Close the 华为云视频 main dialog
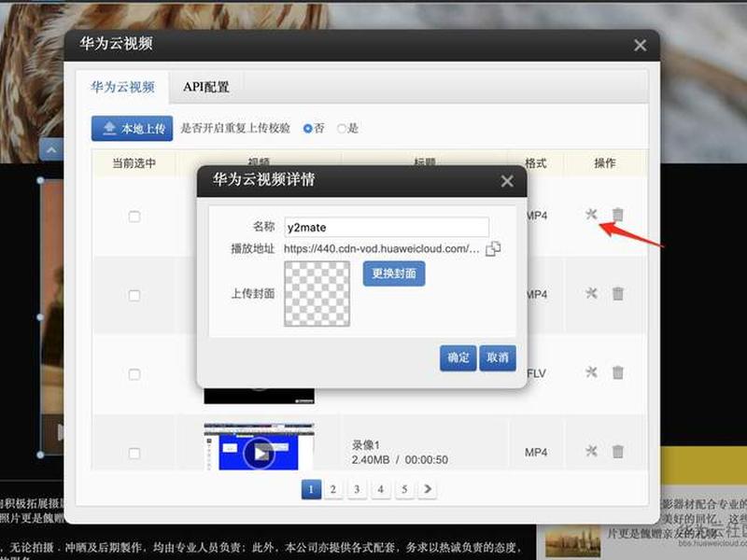The height and width of the screenshot is (560, 747). [x=641, y=45]
